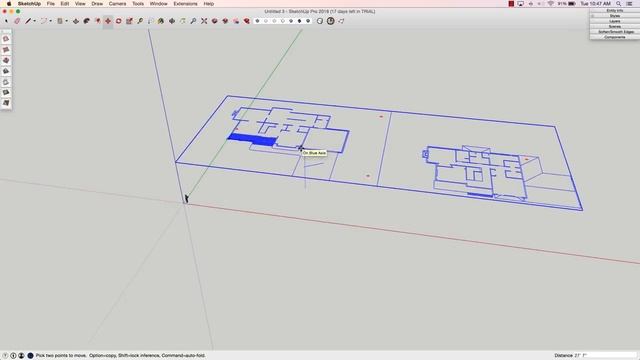Open the Shapes tool dropdown arrow
640x360 pixels.
pyautogui.click(x=67, y=21)
